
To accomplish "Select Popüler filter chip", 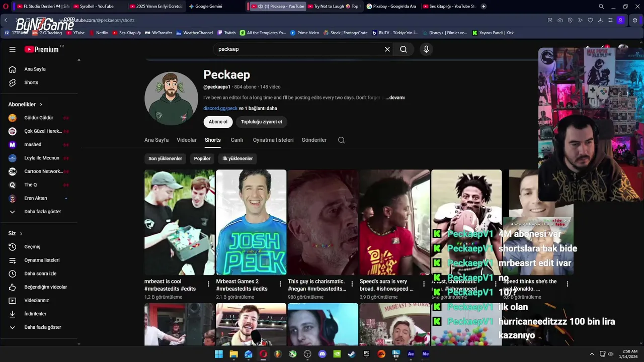I will [x=202, y=158].
